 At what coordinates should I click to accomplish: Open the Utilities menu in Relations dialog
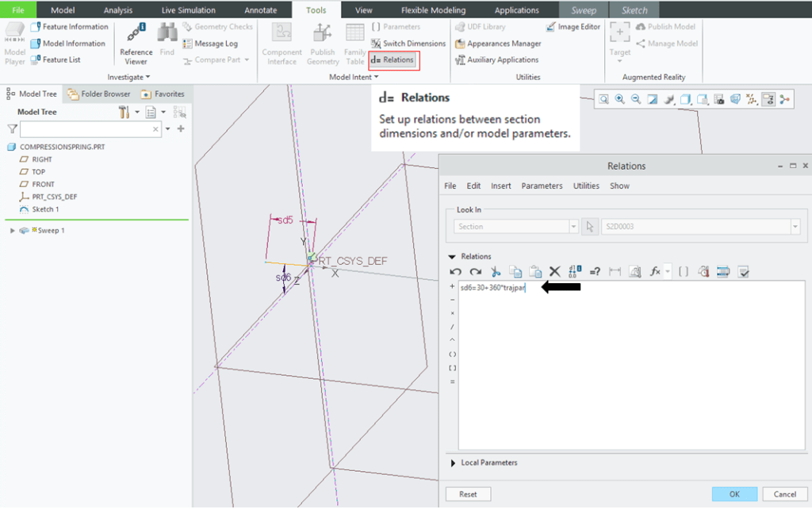586,186
